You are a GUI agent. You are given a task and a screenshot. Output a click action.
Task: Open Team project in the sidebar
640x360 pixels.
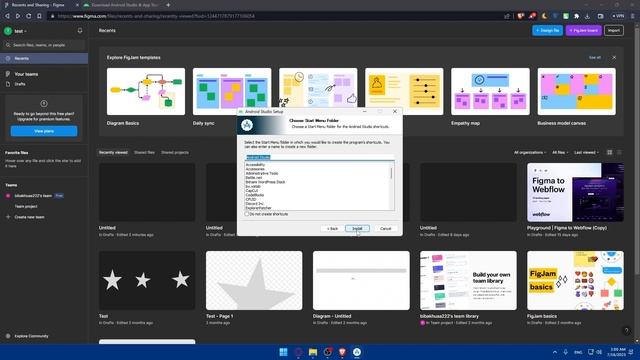(26, 207)
